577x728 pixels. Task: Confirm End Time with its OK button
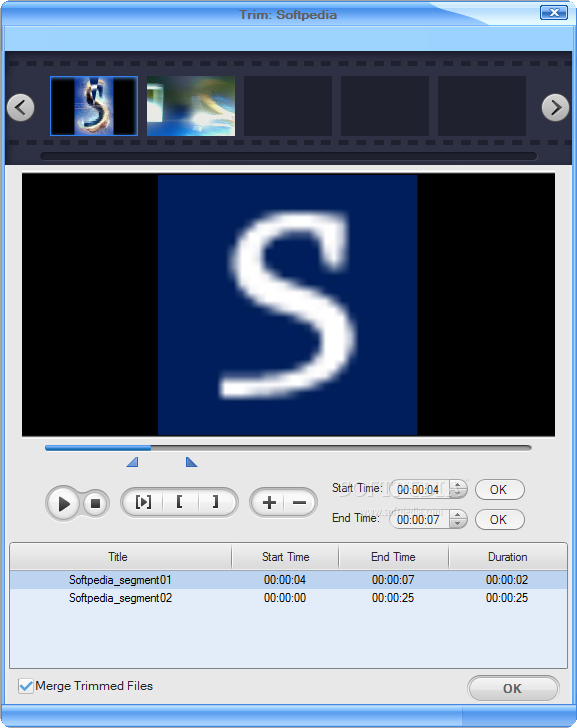click(499, 520)
